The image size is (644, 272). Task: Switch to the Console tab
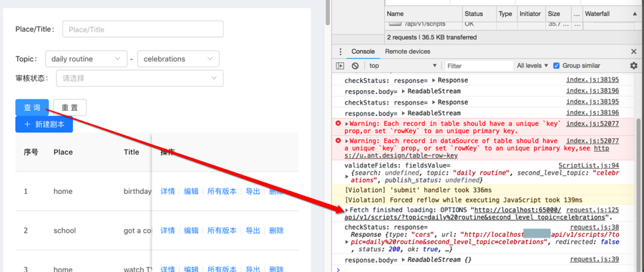click(363, 52)
